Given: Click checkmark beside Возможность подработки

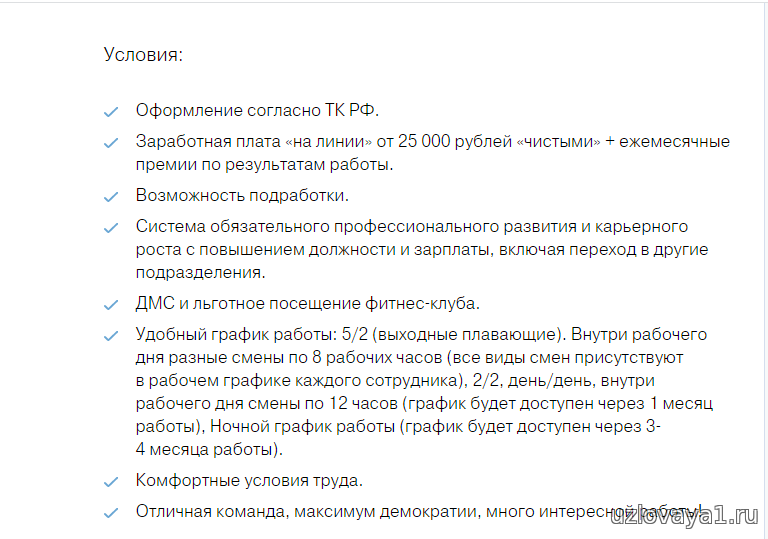Looking at the screenshot, I should click(111, 197).
